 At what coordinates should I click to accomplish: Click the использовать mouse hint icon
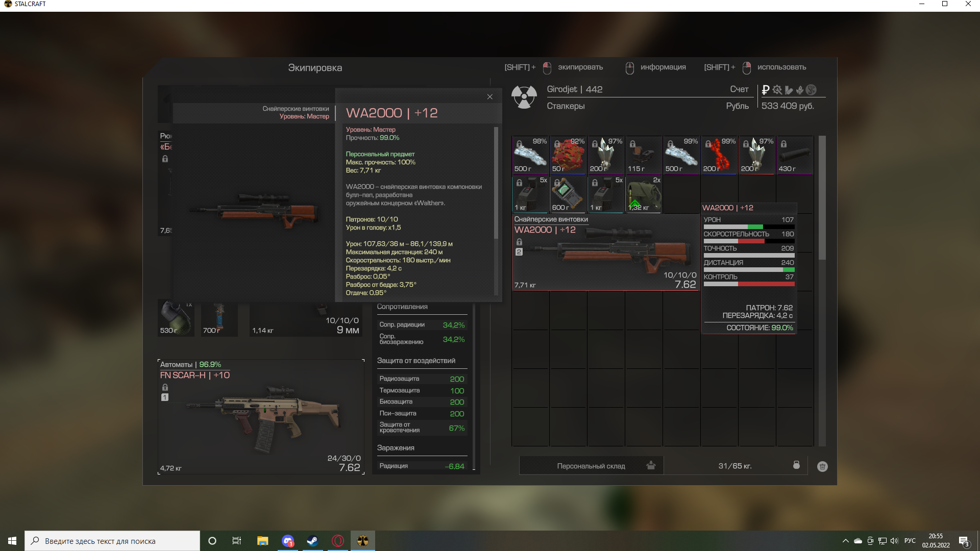pos(747,68)
